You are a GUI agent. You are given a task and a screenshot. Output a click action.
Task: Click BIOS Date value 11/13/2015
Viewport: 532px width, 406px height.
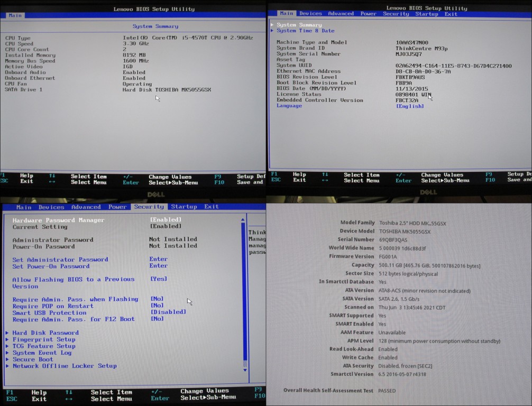pyautogui.click(x=411, y=88)
